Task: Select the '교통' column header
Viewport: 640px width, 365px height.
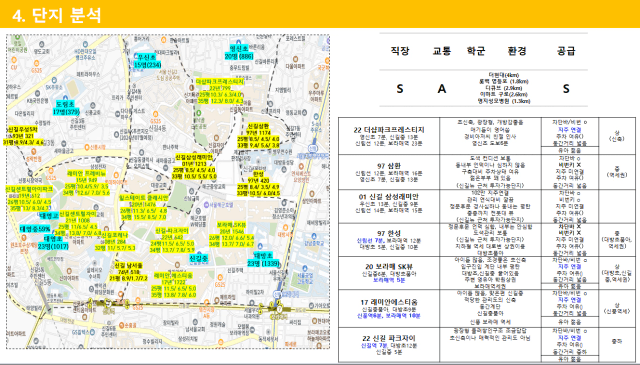Action: [x=442, y=51]
